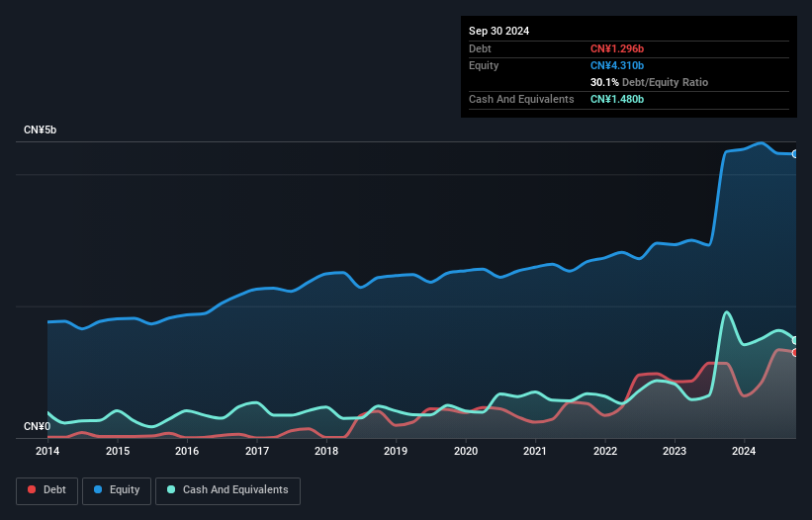Toggle the Debt series legend button
Image resolution: width=812 pixels, height=520 pixels.
tap(47, 490)
